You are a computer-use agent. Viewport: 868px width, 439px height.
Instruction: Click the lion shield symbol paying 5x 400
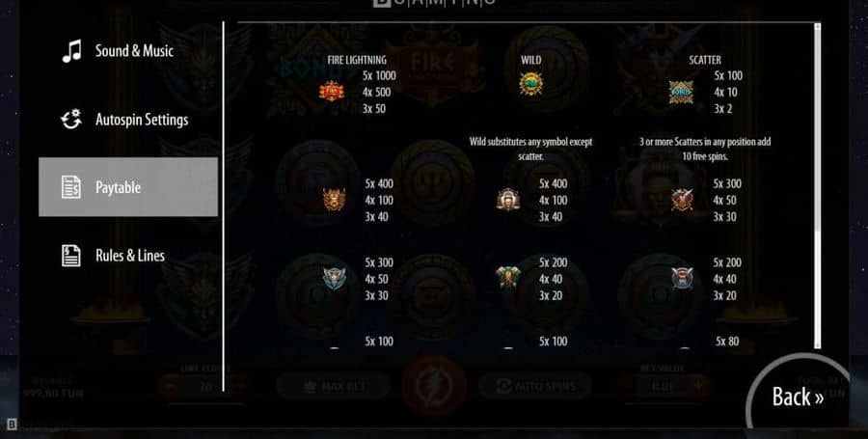[x=335, y=200]
